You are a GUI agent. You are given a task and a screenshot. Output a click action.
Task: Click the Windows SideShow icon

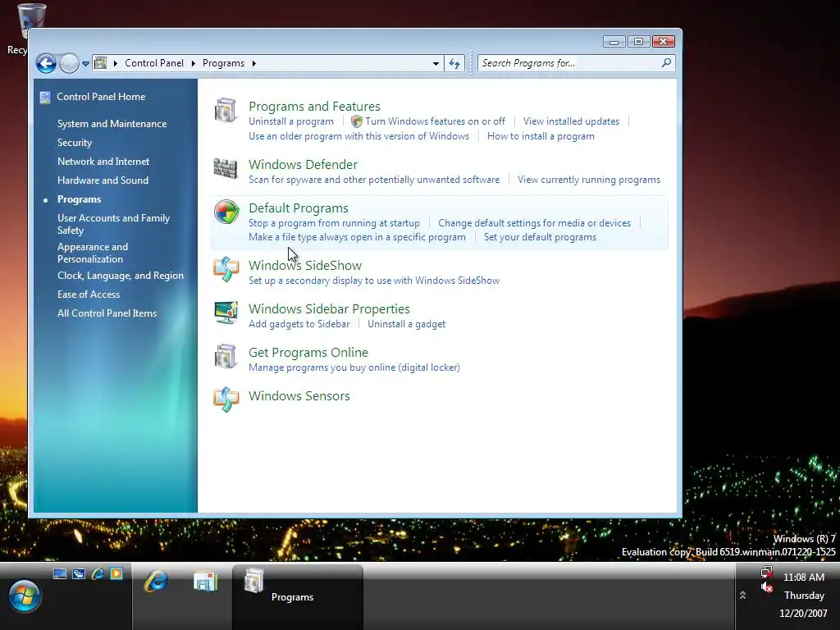(x=226, y=269)
